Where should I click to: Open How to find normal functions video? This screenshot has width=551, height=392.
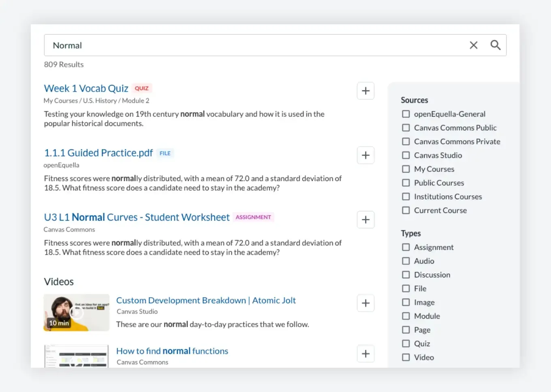[x=172, y=351]
